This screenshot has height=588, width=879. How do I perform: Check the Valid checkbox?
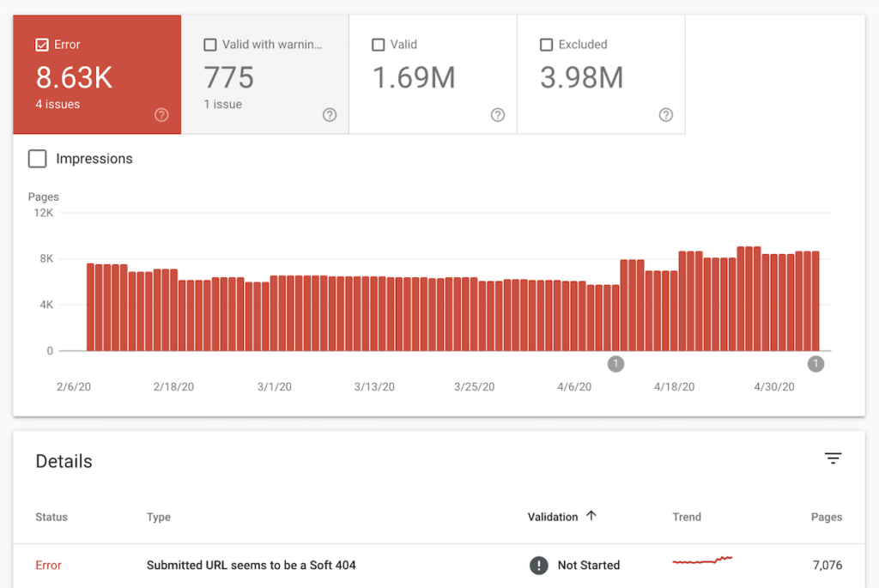(x=379, y=45)
